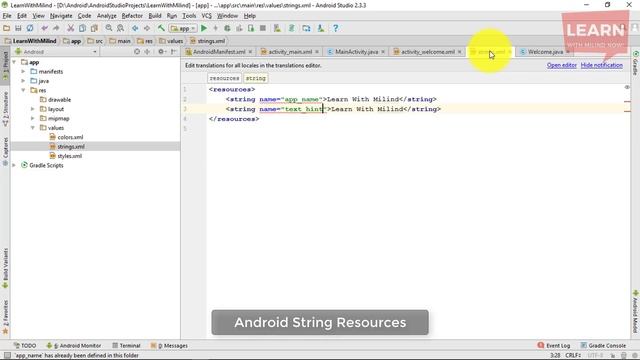This screenshot has height=360, width=640.
Task: Click the Scroll from Source target icon
Action: pos(137,51)
